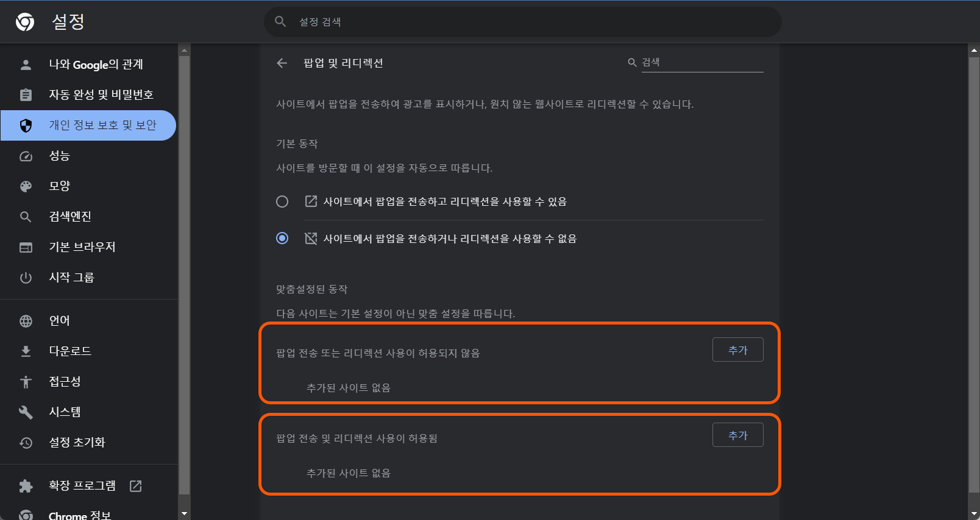
Task: Click the accessibility figure icon for 접근성
Action: [26, 382]
